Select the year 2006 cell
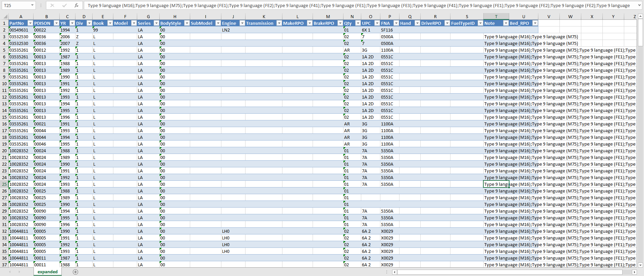This screenshot has width=644, height=276. click(x=67, y=37)
